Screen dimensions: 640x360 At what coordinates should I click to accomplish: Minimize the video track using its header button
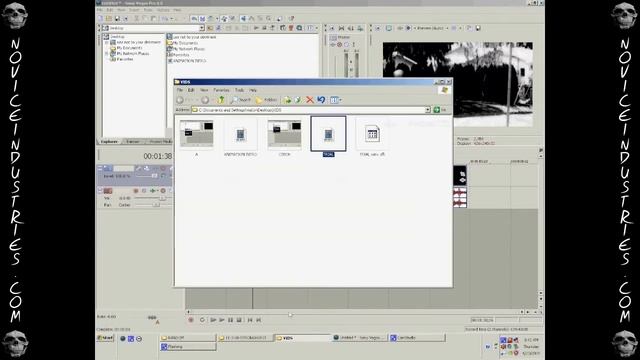tap(100, 168)
